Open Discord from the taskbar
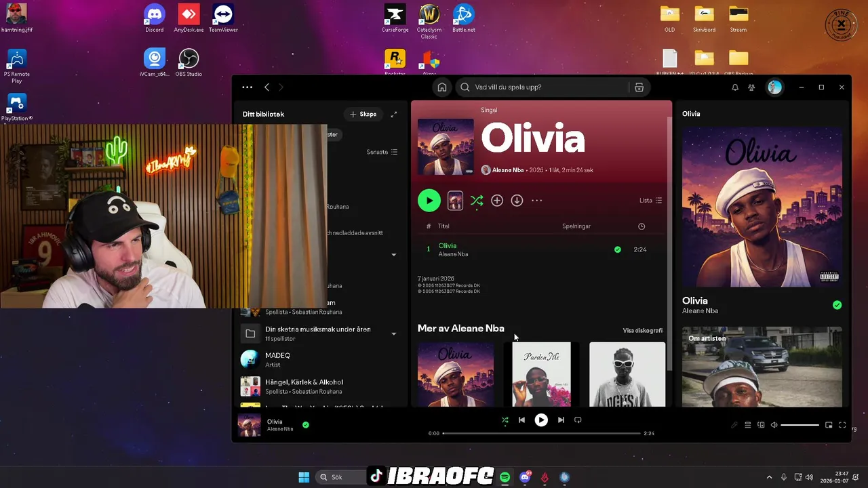This screenshot has width=868, height=488. tap(525, 477)
